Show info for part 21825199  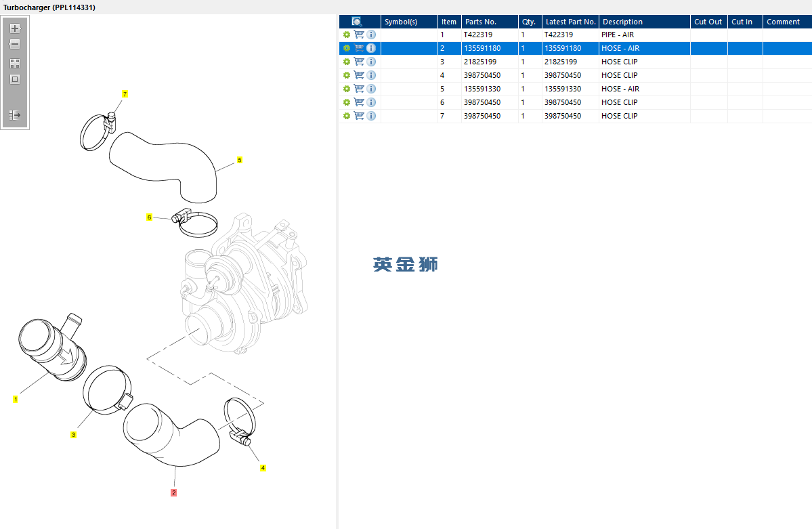(x=371, y=62)
